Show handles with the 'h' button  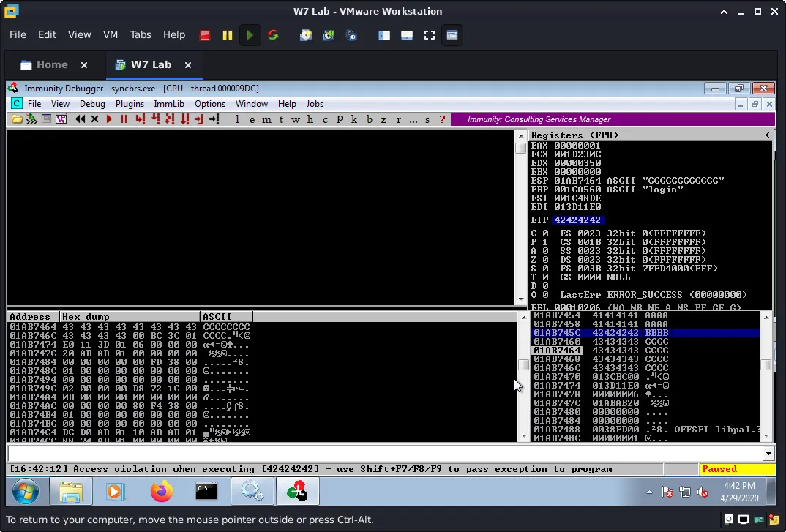pos(310,119)
